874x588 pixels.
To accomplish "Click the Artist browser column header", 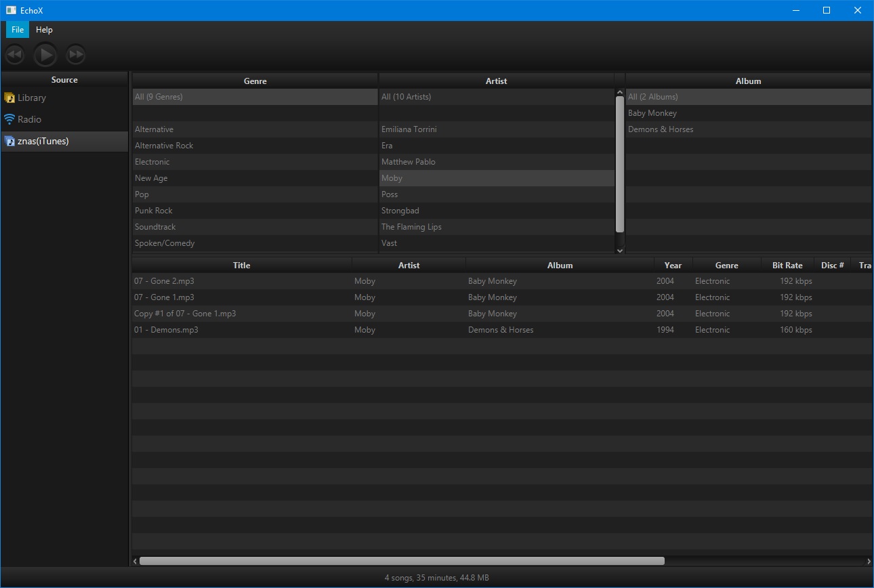I will 496,81.
